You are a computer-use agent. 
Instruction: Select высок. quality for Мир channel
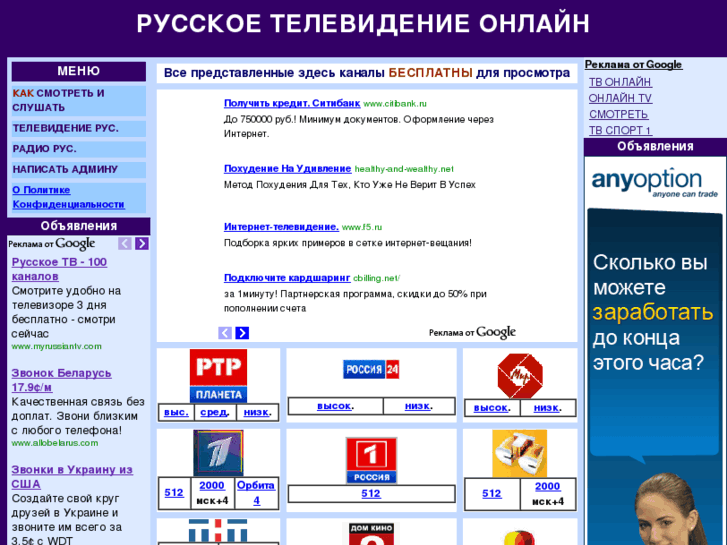492,408
